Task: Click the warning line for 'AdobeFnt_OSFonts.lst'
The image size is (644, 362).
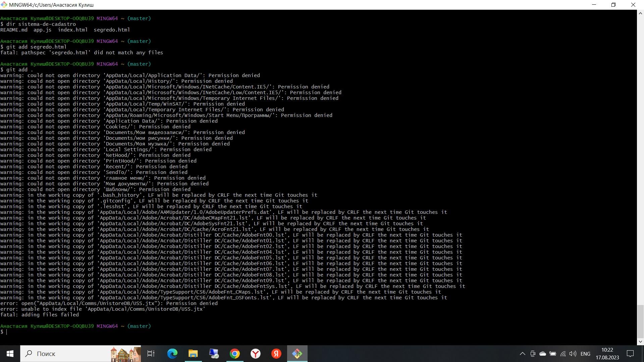Action: tap(224, 298)
